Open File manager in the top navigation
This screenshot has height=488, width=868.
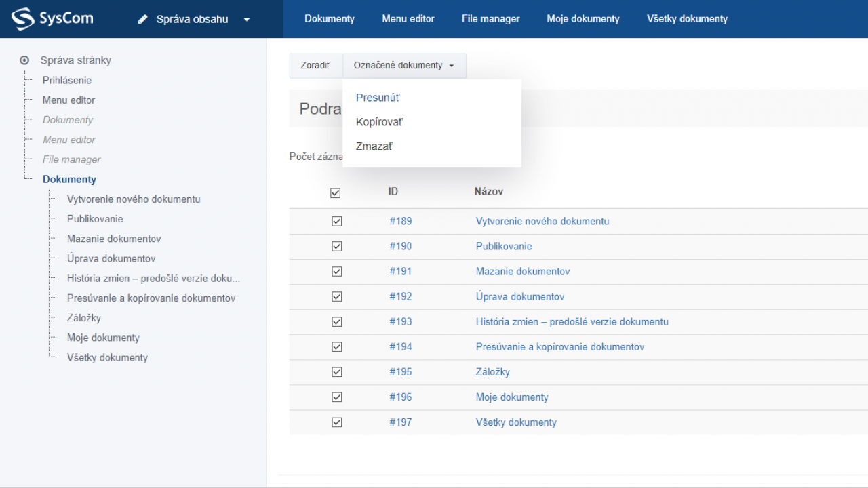490,19
